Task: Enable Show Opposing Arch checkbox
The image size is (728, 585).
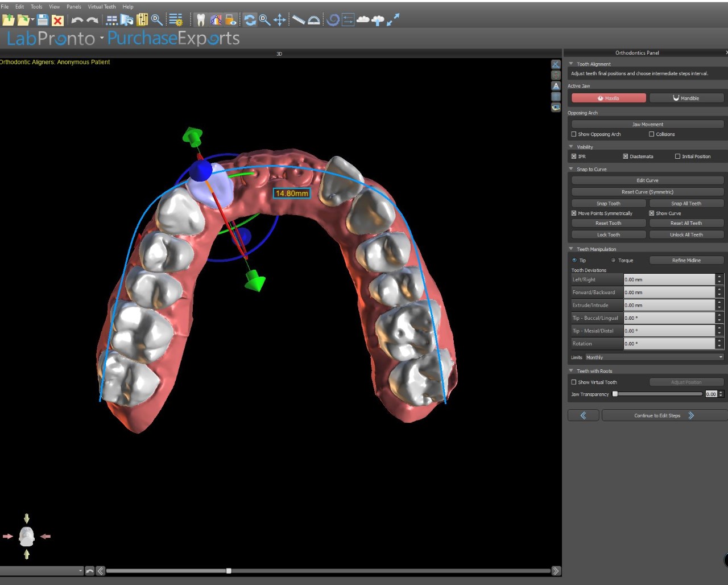Action: pyautogui.click(x=574, y=134)
